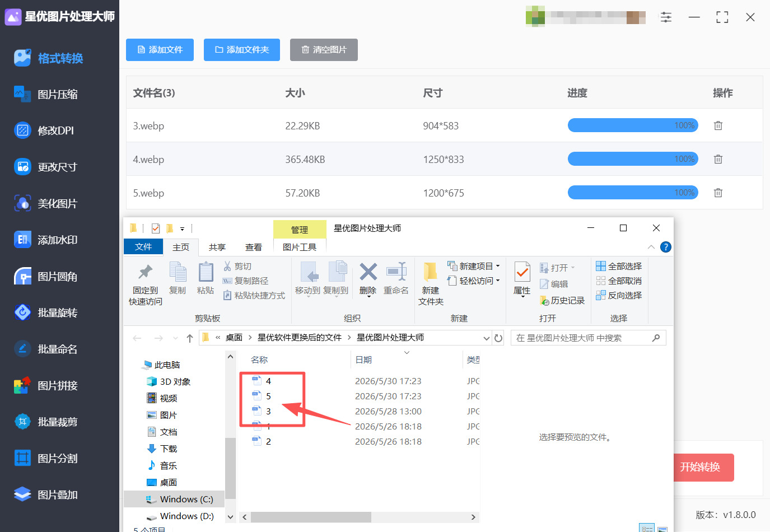
Task: Select the 修改DPI tool in sidebar
Action: click(44, 130)
